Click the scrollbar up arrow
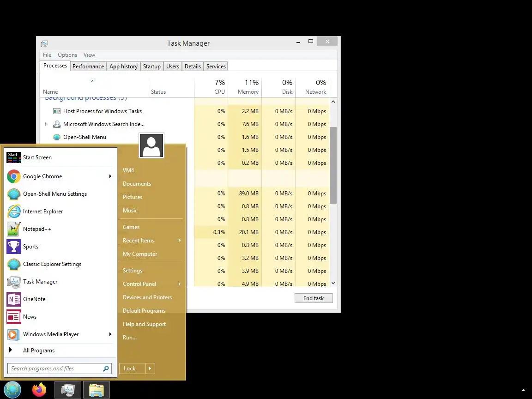The height and width of the screenshot is (399, 532). pos(333,102)
